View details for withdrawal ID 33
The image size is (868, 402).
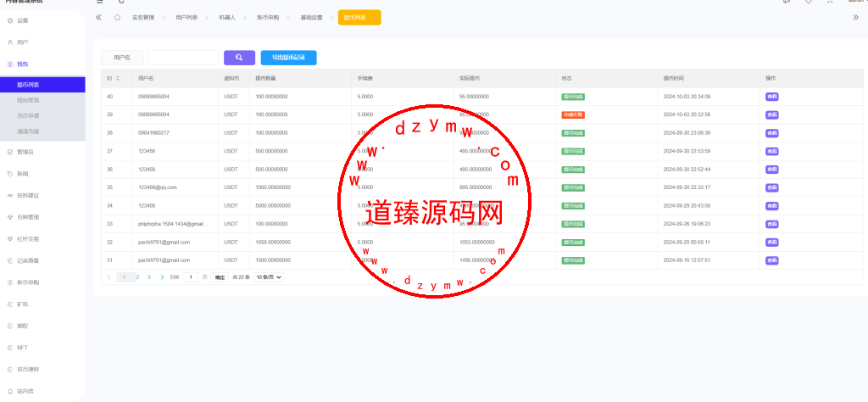[x=771, y=224]
